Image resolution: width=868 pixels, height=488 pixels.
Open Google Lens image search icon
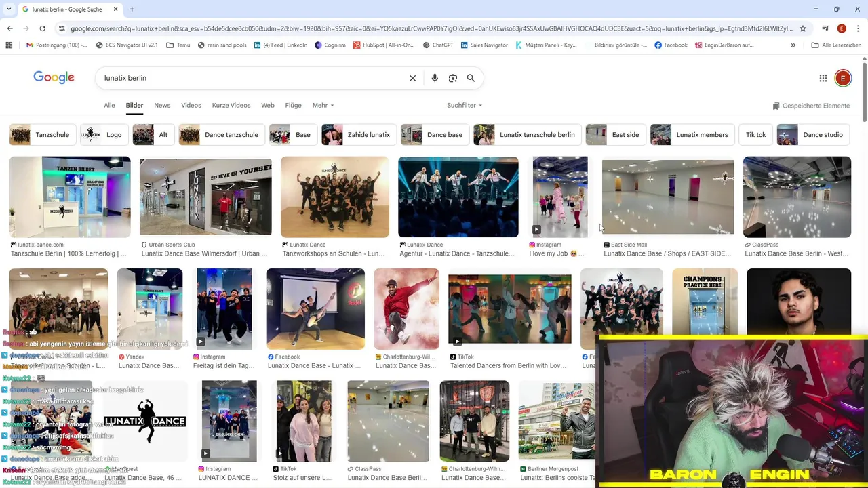(453, 78)
